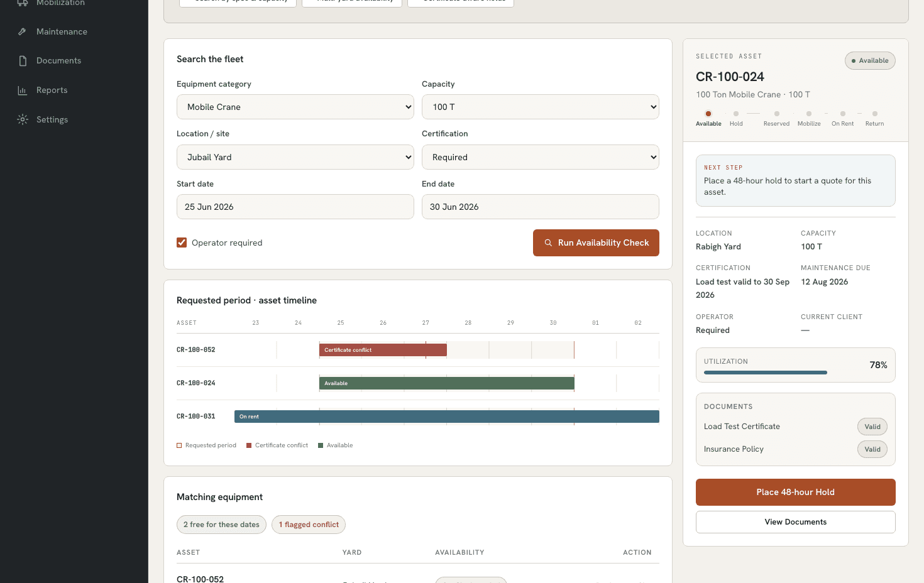
Task: Open the Location / site dropdown
Action: pyautogui.click(x=295, y=157)
